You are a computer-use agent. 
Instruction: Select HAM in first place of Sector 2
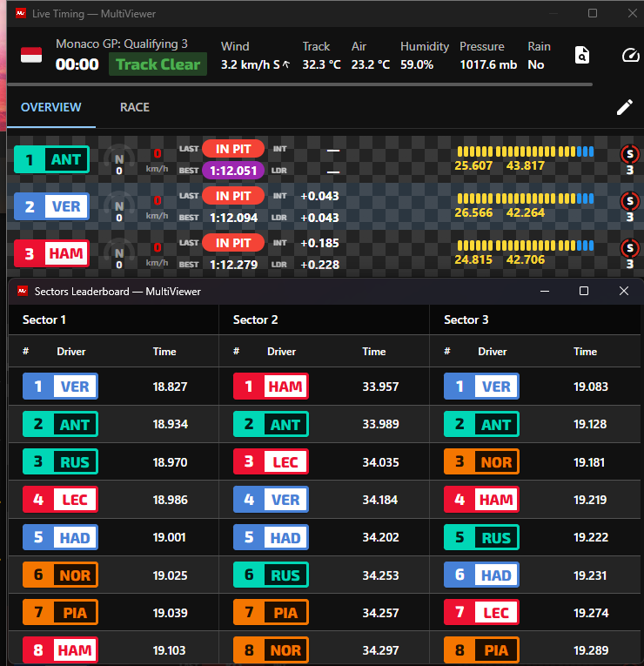271,386
